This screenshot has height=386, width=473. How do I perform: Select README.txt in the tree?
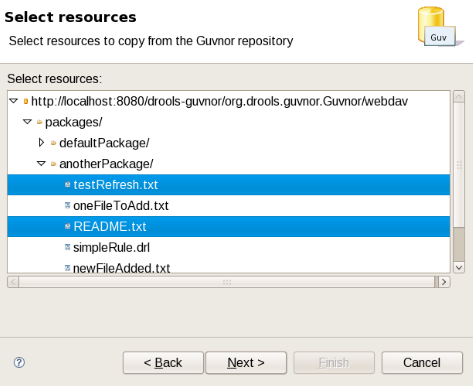pyautogui.click(x=229, y=227)
